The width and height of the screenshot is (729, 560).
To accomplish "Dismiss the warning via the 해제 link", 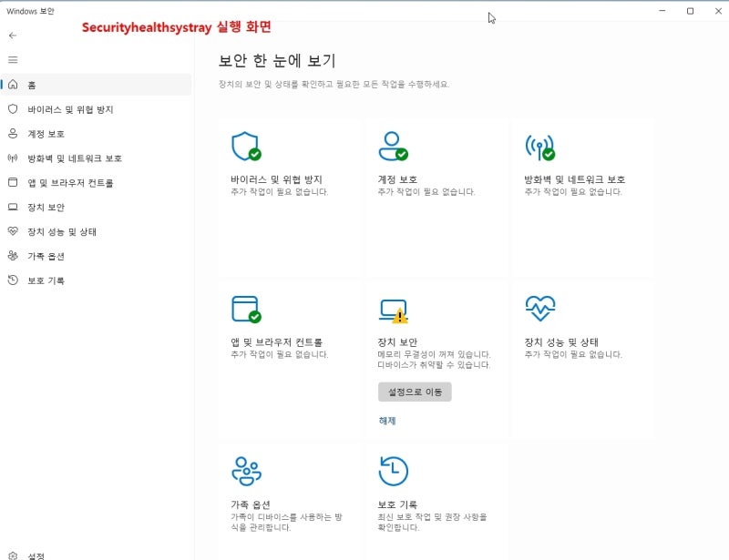I will [385, 420].
